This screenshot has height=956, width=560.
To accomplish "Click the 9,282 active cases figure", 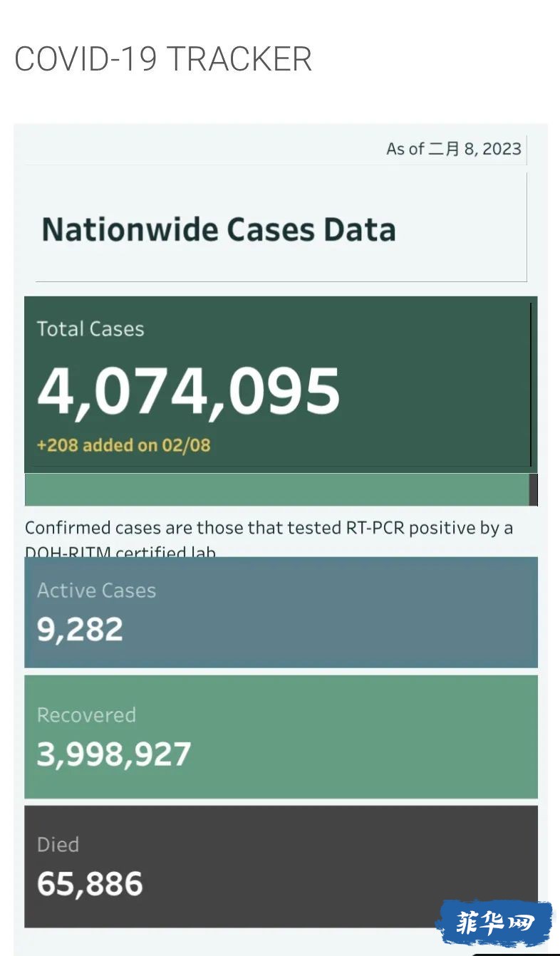I will pyautogui.click(x=80, y=630).
